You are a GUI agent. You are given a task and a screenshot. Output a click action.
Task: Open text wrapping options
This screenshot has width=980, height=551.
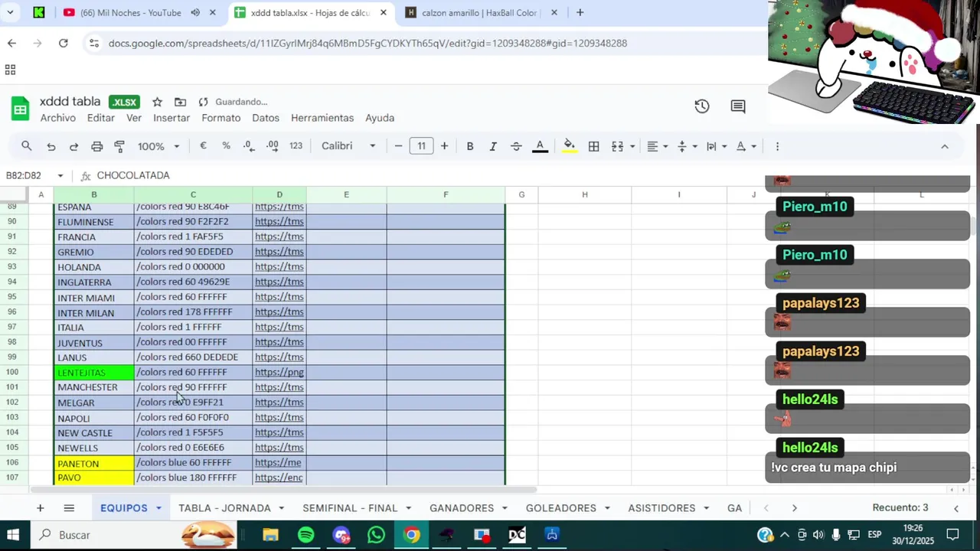716,146
